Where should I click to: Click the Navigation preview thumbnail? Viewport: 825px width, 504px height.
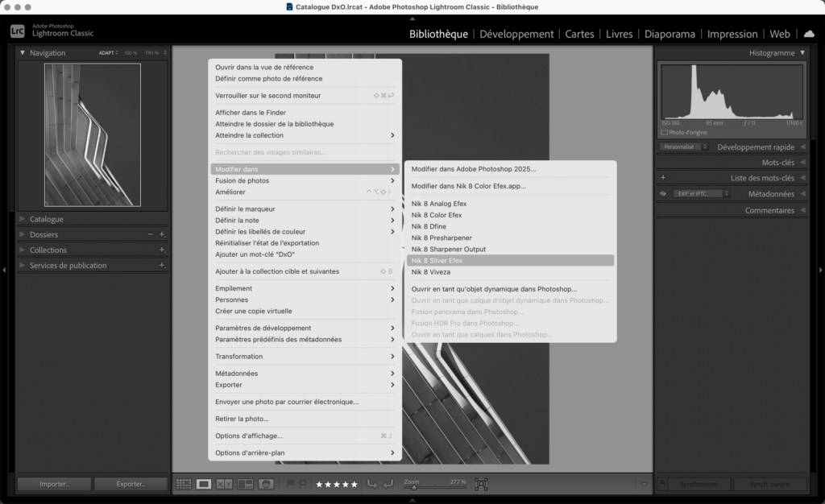pos(93,135)
